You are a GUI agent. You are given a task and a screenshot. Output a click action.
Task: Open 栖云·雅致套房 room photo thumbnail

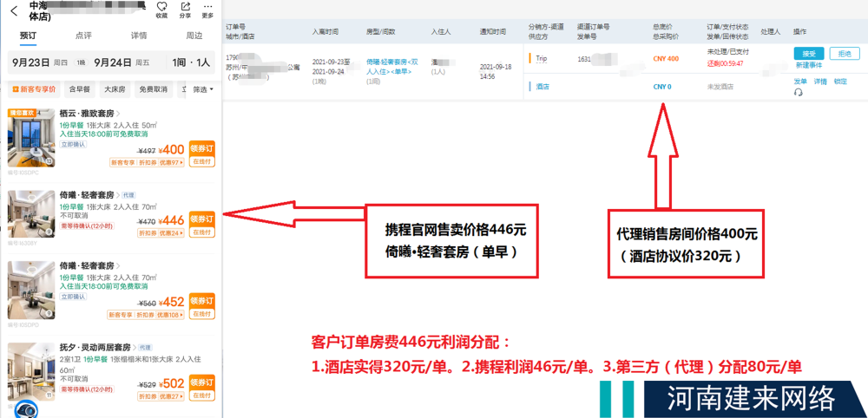(30, 138)
